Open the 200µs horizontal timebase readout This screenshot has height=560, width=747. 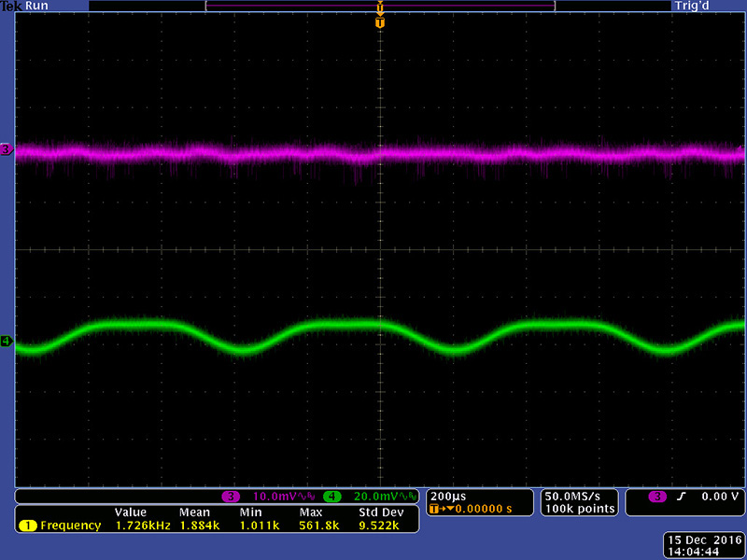(x=443, y=496)
